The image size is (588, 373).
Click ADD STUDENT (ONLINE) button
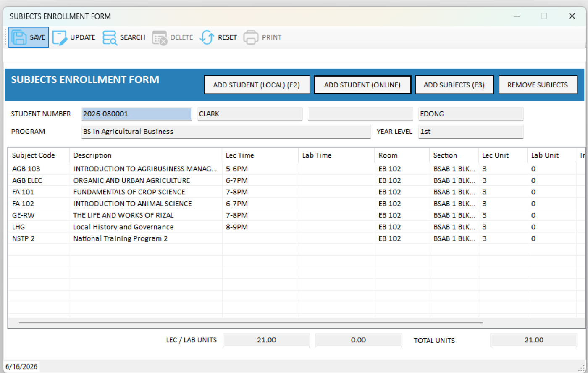point(362,85)
